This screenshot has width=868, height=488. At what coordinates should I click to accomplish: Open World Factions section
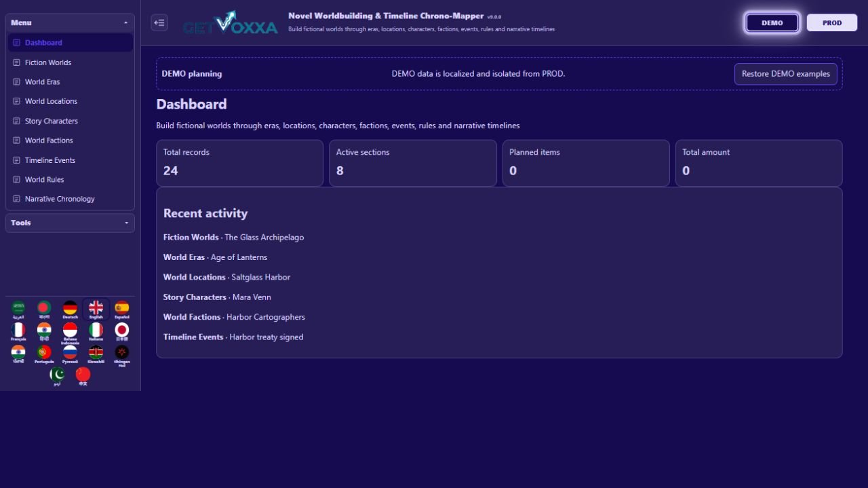pyautogui.click(x=70, y=140)
